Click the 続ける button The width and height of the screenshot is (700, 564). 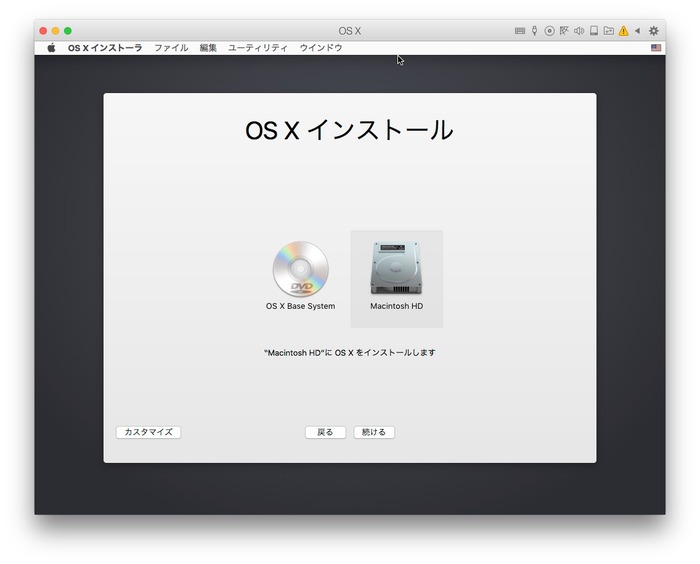(x=374, y=432)
